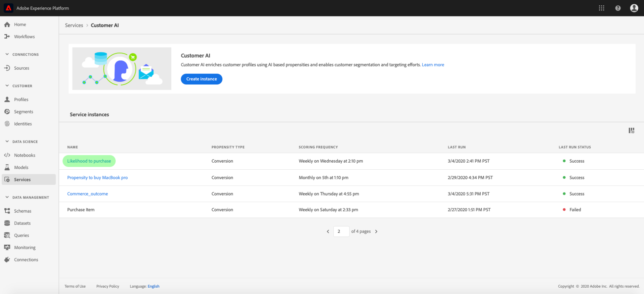Open Models in the sidebar

click(x=21, y=167)
